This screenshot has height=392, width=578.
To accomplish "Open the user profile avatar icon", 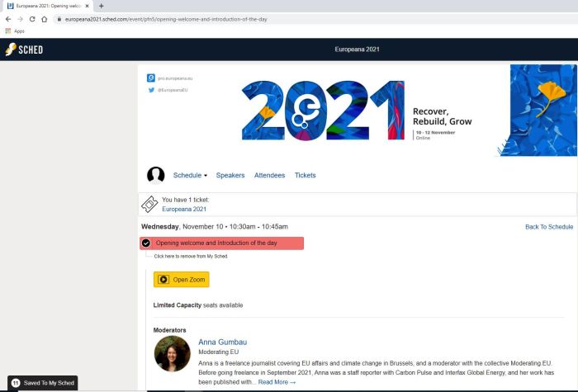I will (156, 175).
